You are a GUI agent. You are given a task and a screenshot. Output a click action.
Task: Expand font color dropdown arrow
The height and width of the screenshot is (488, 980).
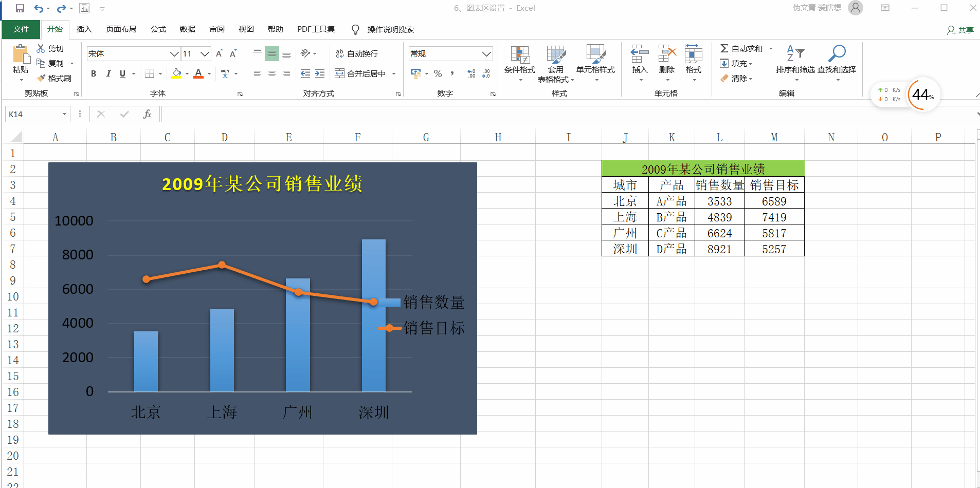[209, 73]
